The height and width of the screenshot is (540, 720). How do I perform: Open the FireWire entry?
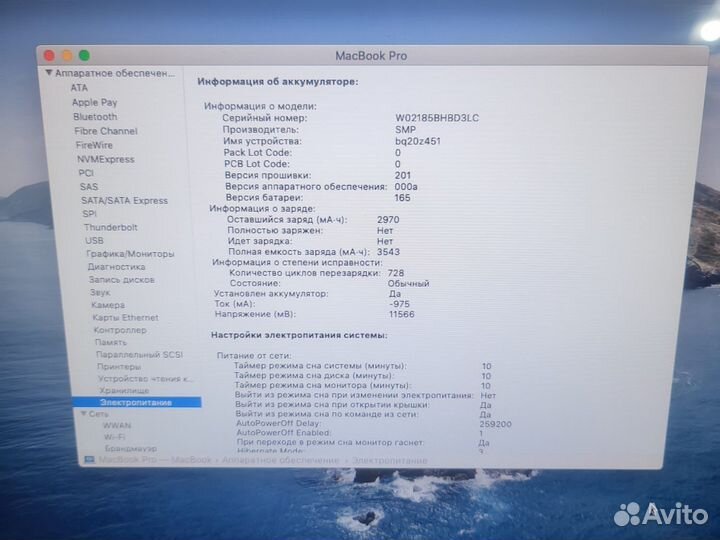tap(94, 145)
